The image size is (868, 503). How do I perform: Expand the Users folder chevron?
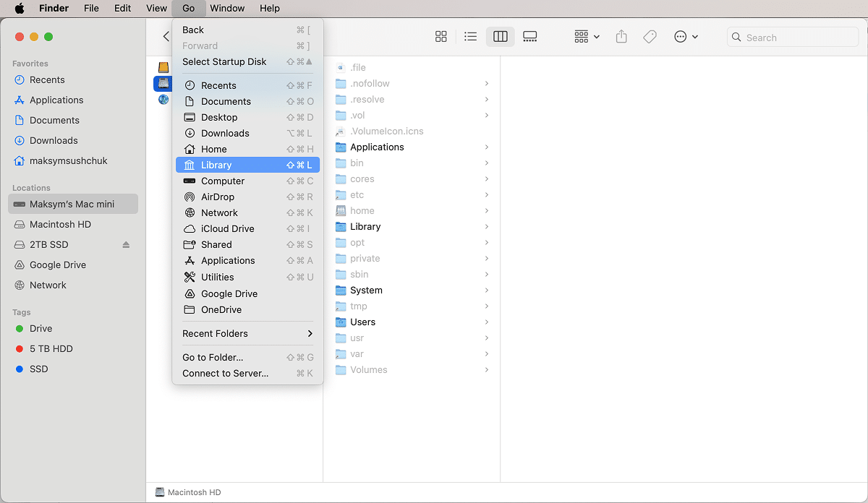(487, 322)
